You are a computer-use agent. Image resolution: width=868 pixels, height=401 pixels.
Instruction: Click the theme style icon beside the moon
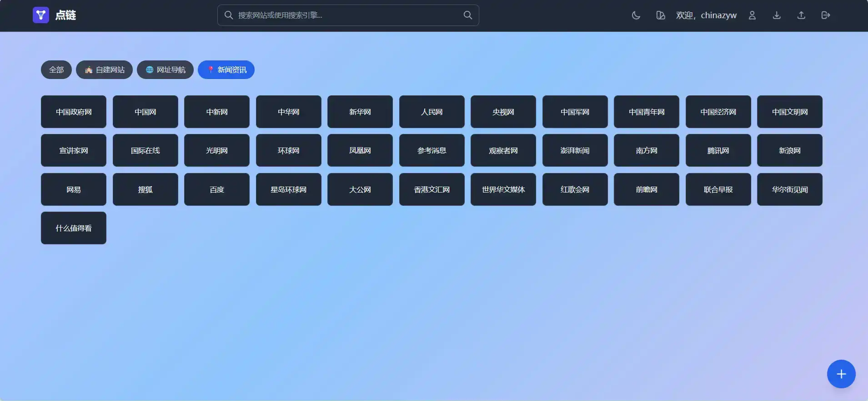(660, 15)
